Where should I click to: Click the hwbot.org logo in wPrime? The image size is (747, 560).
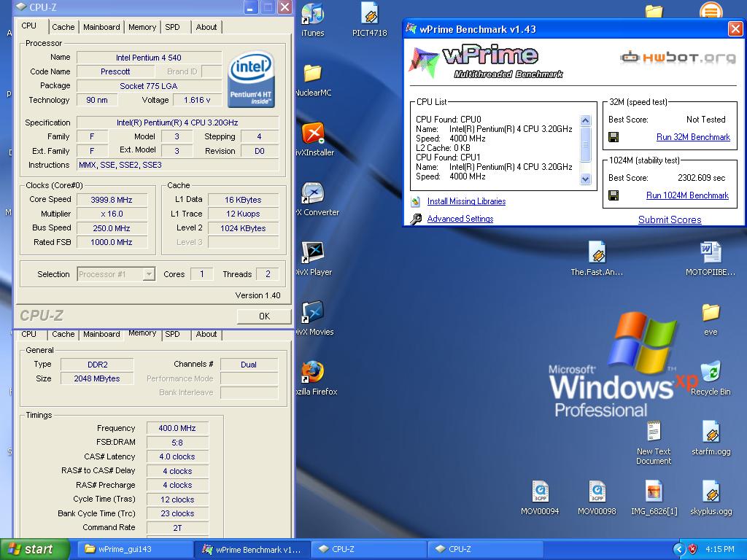[678, 58]
